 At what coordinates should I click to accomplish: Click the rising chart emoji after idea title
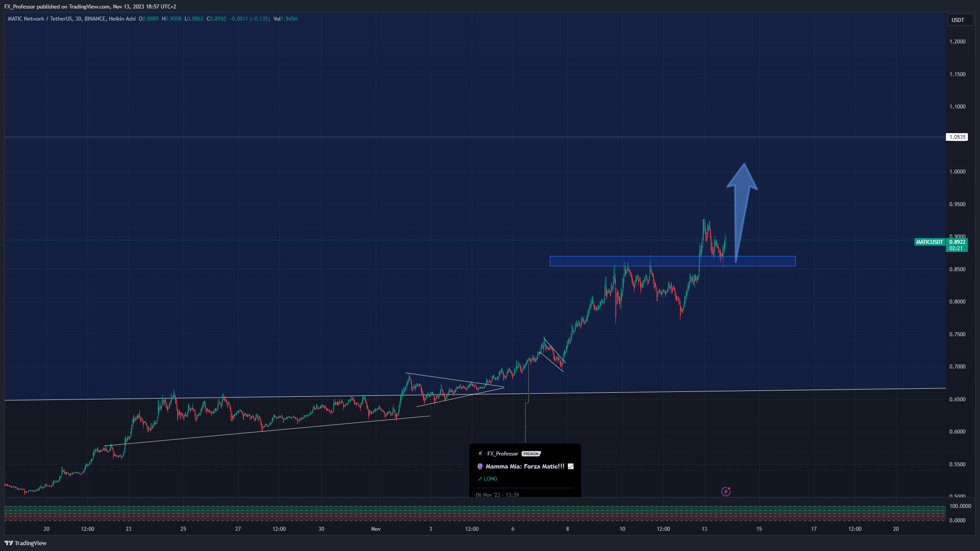coord(571,466)
